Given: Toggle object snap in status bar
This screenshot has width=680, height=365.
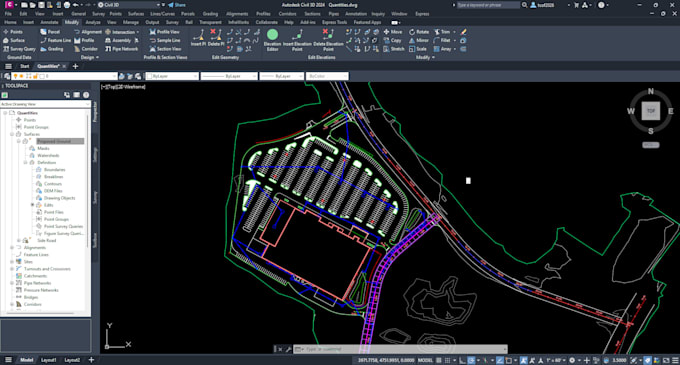Looking at the screenshot, I should click(509, 360).
